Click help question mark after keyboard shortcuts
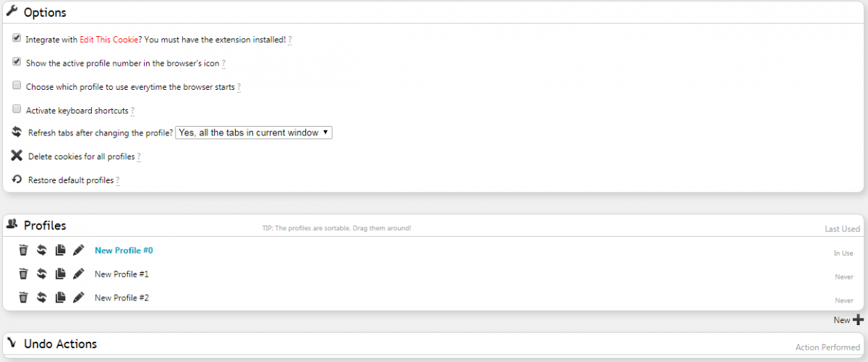The height and width of the screenshot is (362, 868). pyautogui.click(x=132, y=111)
